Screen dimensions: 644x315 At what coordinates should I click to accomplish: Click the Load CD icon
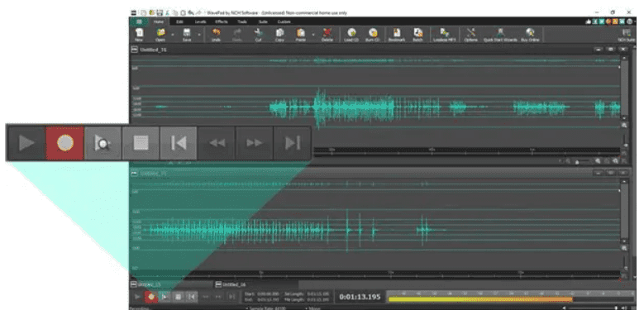351,35
